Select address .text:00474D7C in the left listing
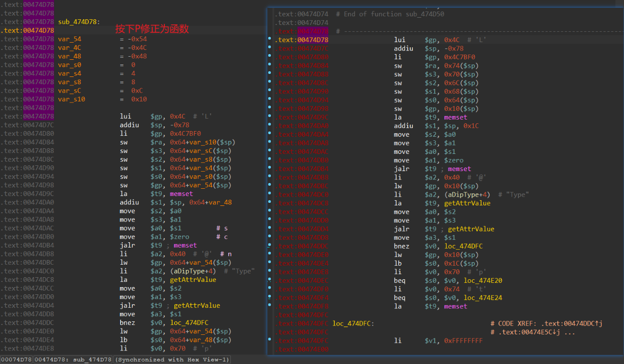 click(27, 125)
